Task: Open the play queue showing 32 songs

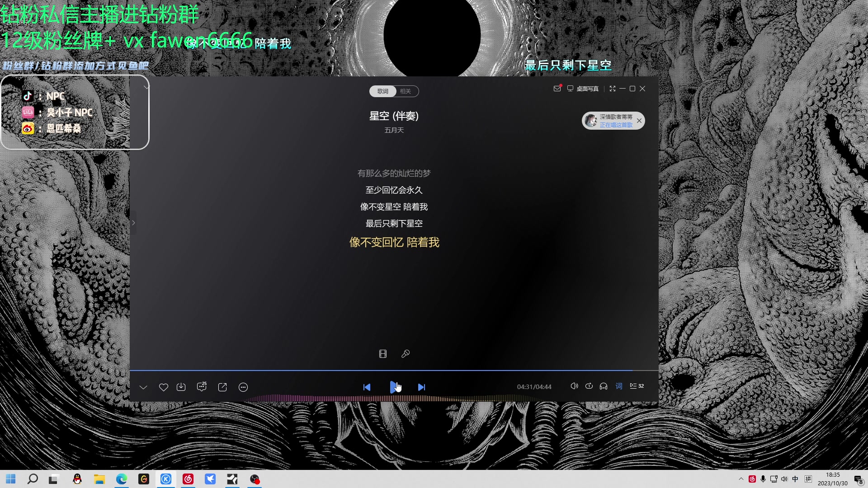Action: coord(636,386)
